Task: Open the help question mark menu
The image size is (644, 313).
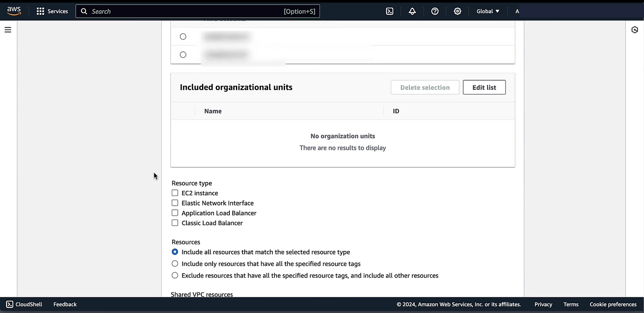Action: click(435, 11)
